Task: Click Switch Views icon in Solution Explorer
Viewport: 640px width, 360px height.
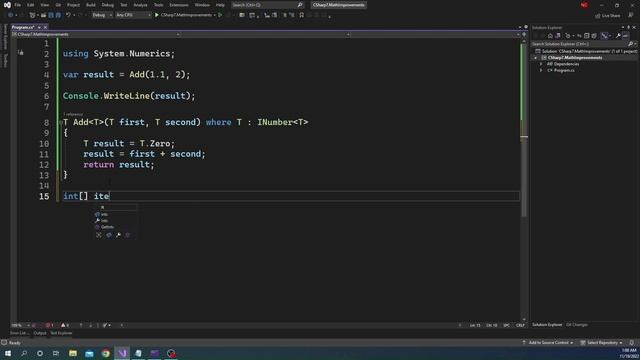Action: pos(558,36)
